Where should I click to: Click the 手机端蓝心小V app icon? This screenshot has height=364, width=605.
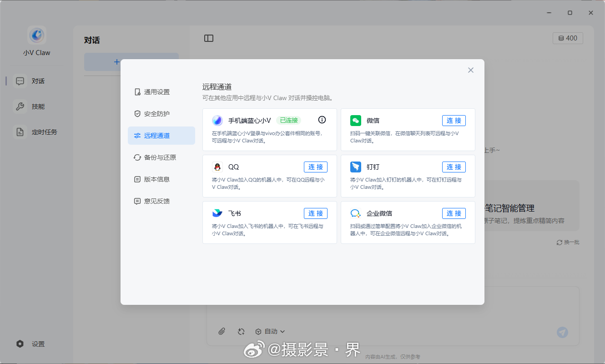click(217, 121)
